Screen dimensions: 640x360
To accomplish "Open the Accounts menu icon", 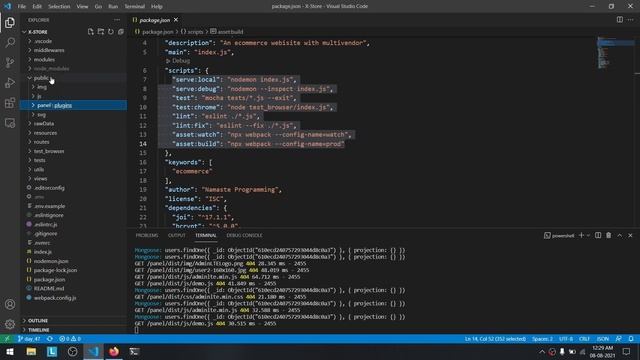I will click(10, 304).
